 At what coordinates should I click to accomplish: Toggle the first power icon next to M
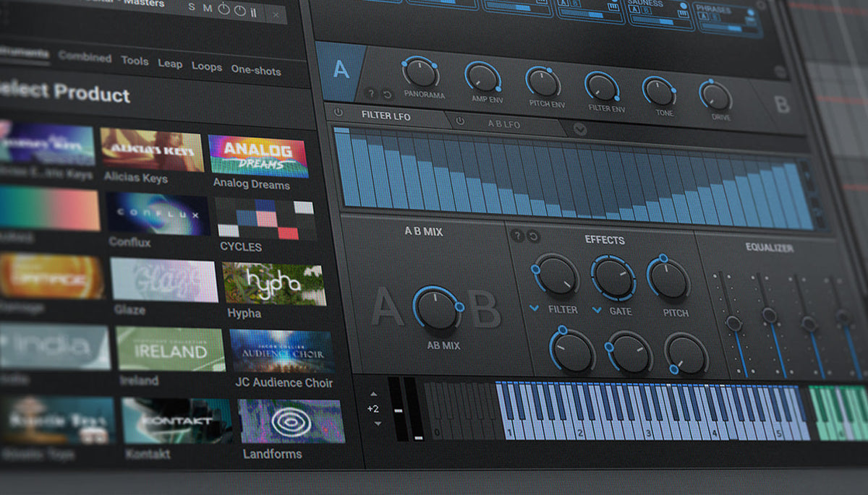tap(223, 9)
